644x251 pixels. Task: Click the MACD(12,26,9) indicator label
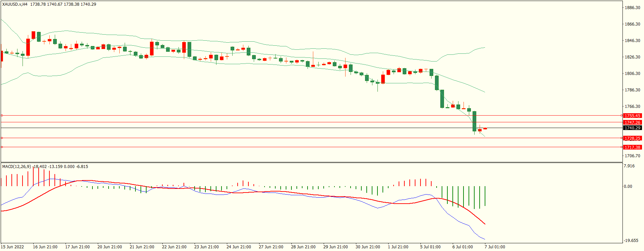(17, 167)
